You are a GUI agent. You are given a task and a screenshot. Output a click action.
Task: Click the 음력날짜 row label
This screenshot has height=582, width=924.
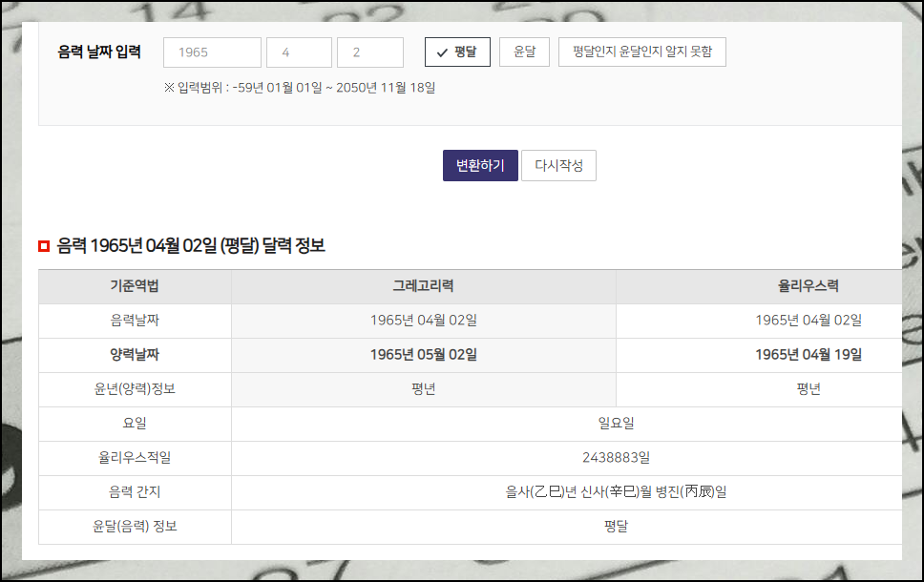pyautogui.click(x=135, y=321)
